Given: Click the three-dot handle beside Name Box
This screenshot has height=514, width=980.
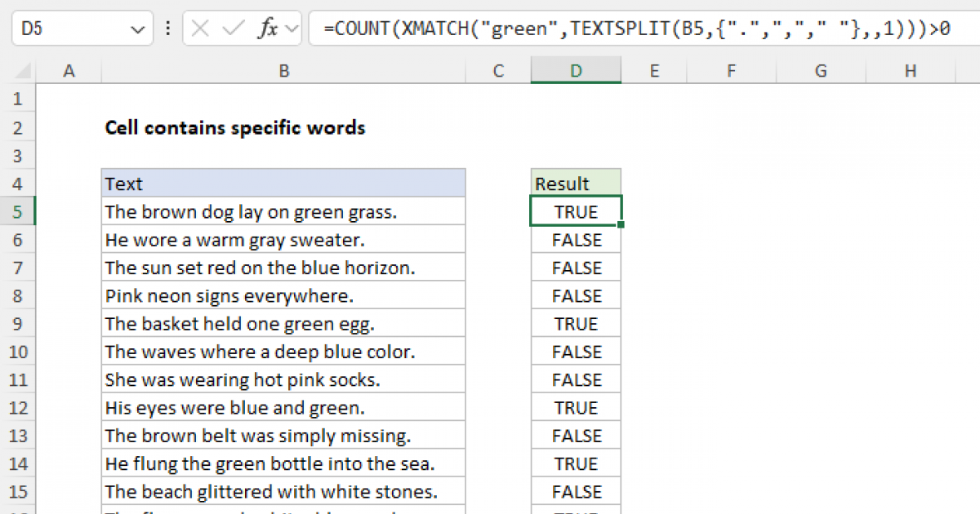Looking at the screenshot, I should 168,29.
